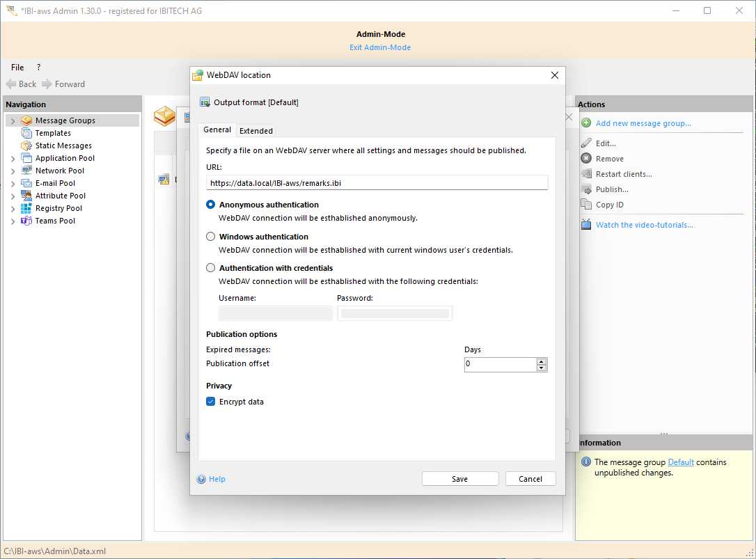Enable Windows authentication

coord(210,236)
